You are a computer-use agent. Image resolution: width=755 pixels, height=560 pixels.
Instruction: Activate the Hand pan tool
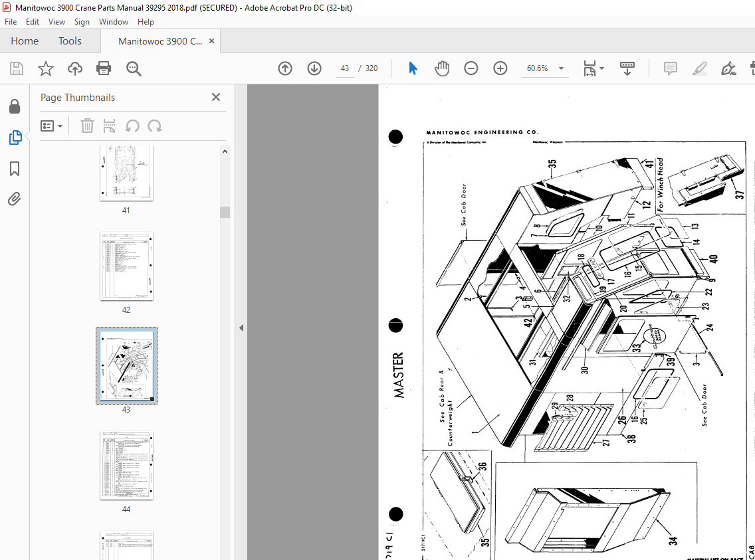tap(441, 68)
